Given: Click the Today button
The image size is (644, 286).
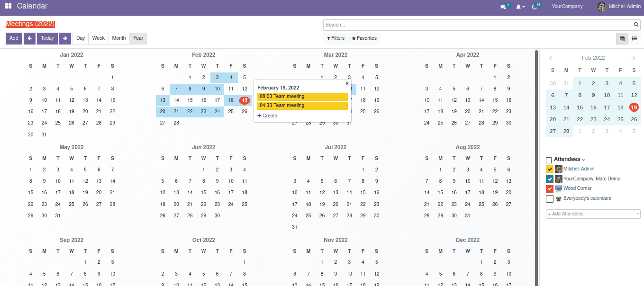Looking at the screenshot, I should [x=47, y=38].
